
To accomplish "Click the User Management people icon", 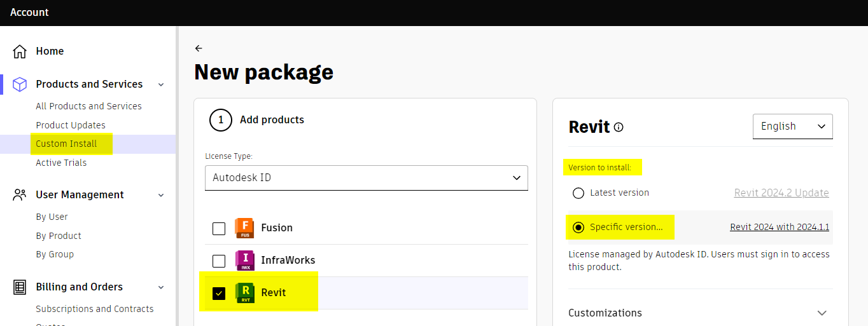I will tap(20, 194).
